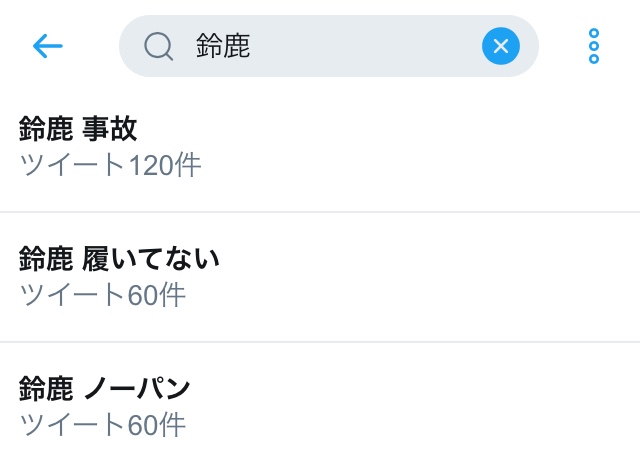Clear the search with the X button
The image size is (640, 468).
pos(501,46)
